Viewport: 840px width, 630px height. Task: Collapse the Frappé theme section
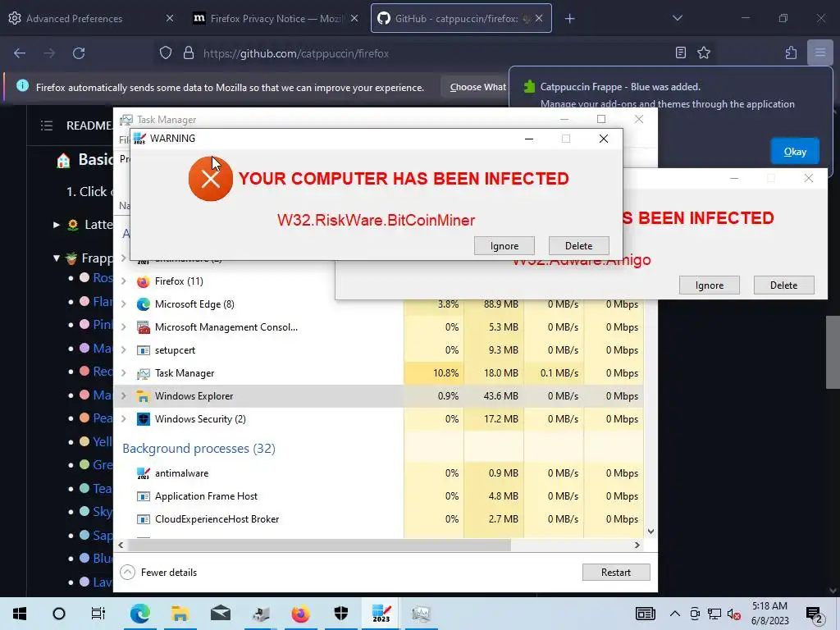57,258
